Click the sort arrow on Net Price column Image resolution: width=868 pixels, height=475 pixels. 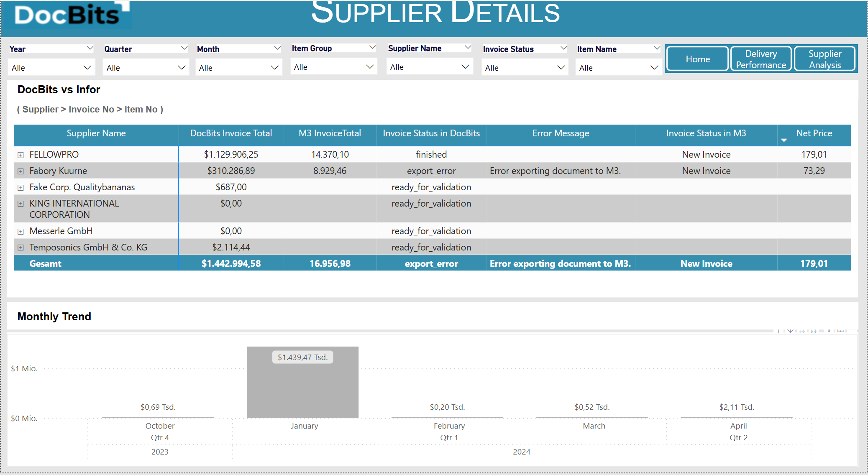point(784,140)
